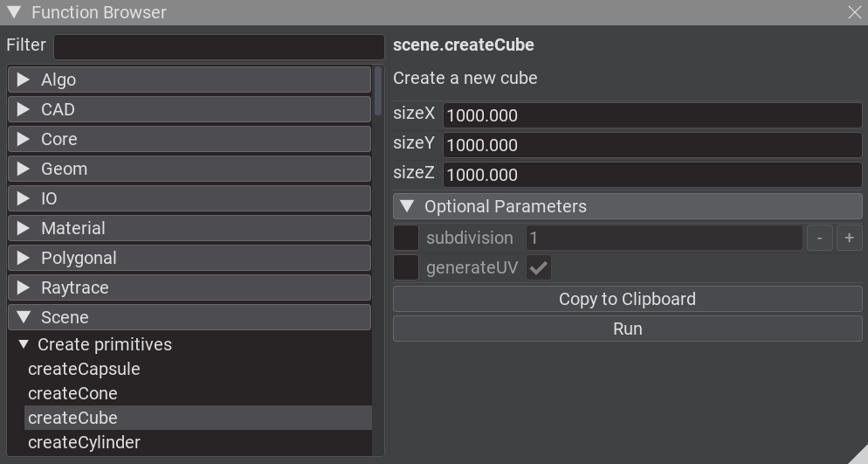The height and width of the screenshot is (464, 868).
Task: Click the Copy to Clipboard button
Action: coord(627,299)
